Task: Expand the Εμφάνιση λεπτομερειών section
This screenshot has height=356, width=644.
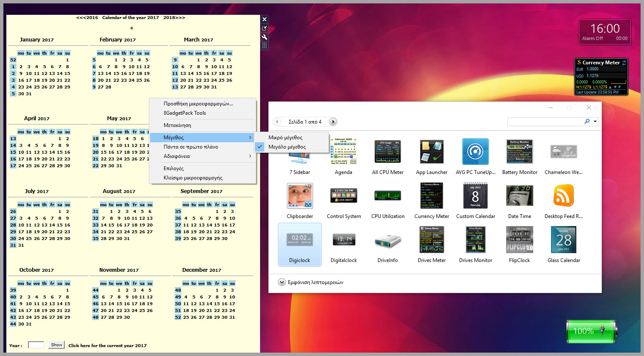Action: coord(281,282)
